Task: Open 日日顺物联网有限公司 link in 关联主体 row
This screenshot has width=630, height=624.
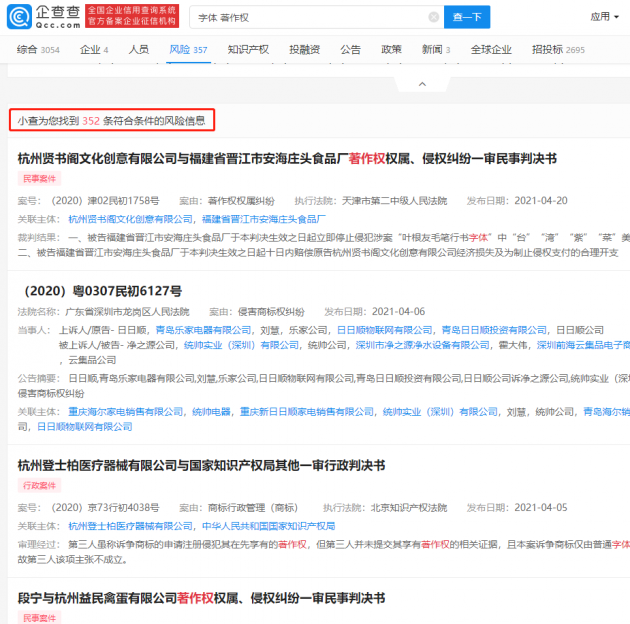Action: 84,427
